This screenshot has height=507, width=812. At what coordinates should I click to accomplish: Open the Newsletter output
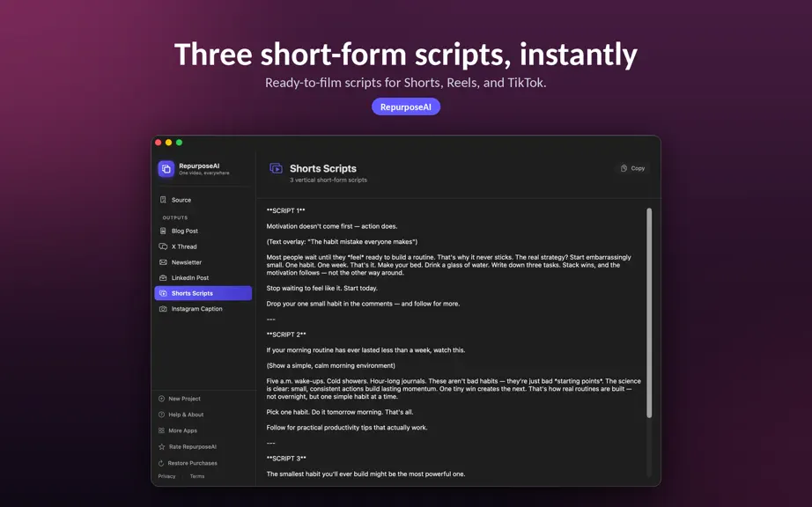(x=203, y=262)
